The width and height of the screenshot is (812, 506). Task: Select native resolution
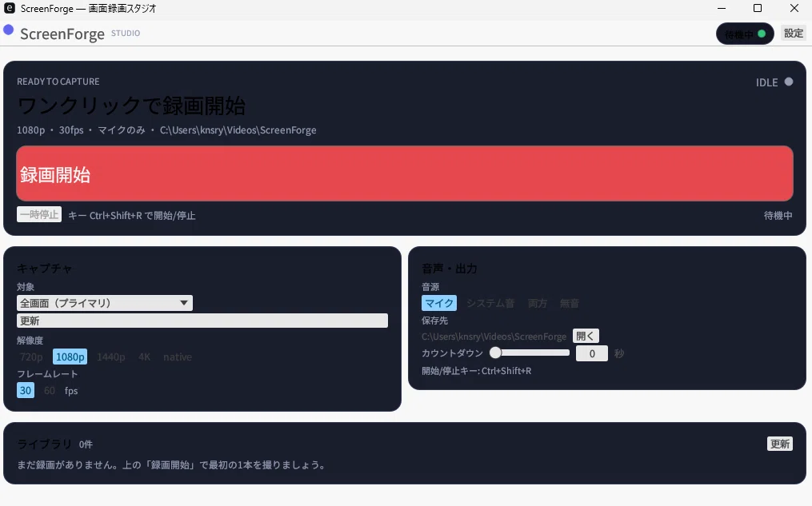178,357
